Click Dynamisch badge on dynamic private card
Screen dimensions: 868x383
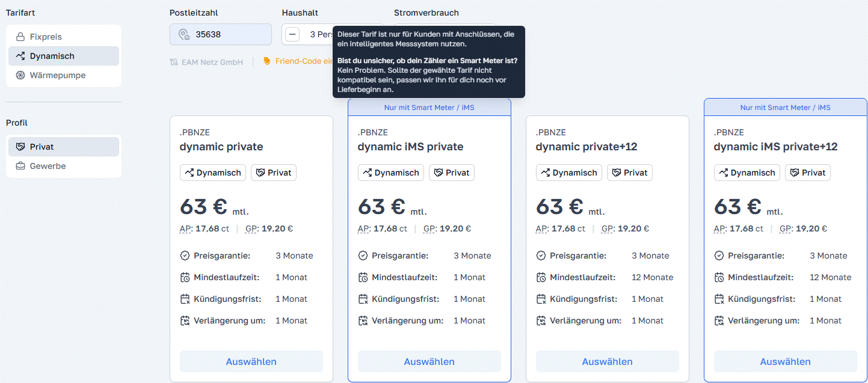pos(213,173)
